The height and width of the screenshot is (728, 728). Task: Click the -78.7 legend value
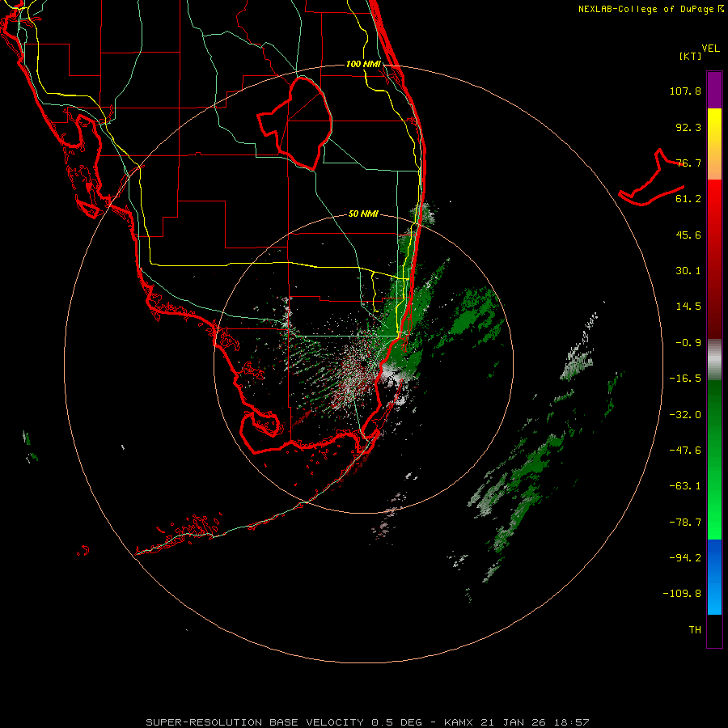tap(685, 523)
